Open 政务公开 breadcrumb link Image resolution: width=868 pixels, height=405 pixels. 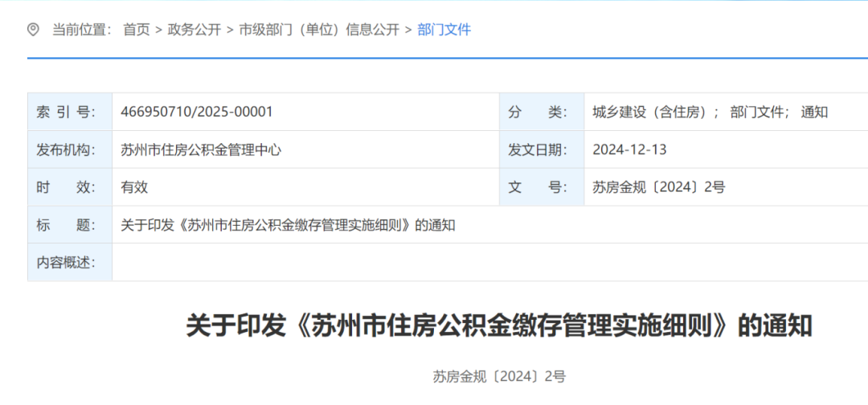[194, 30]
